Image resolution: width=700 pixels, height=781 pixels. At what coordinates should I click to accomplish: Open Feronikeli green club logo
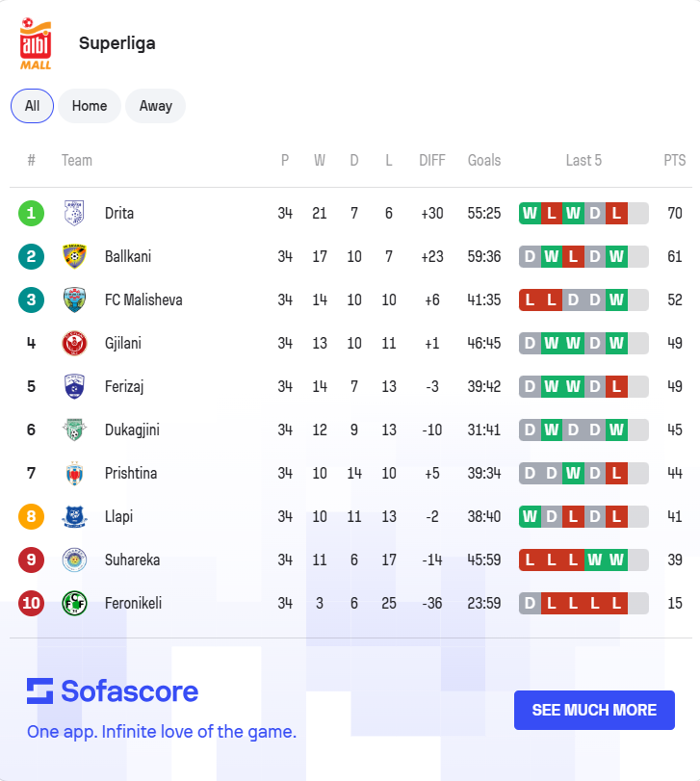(74, 603)
